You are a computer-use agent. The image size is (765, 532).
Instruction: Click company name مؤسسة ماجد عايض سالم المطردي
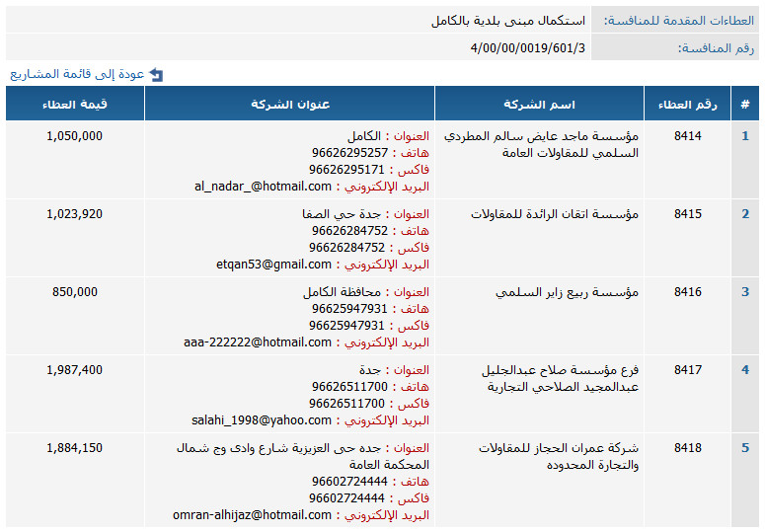point(541,136)
